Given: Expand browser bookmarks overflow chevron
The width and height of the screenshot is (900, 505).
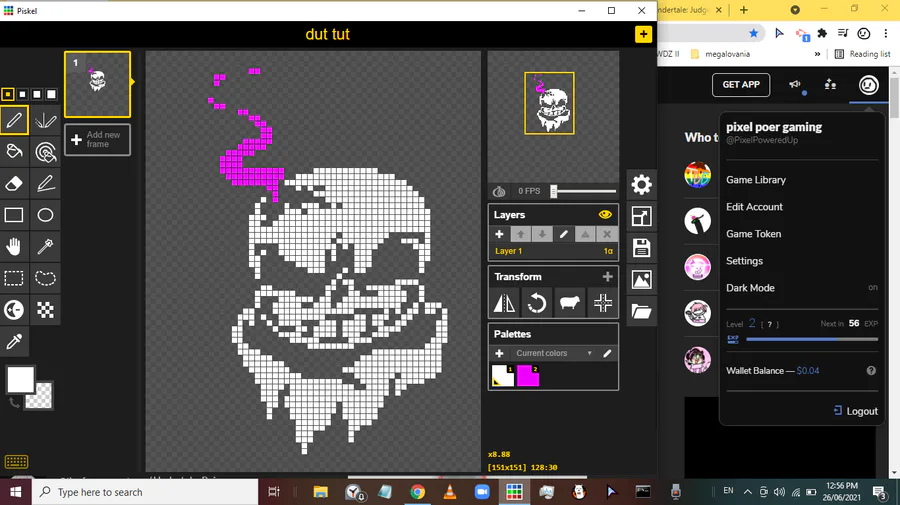Looking at the screenshot, I should point(817,54).
